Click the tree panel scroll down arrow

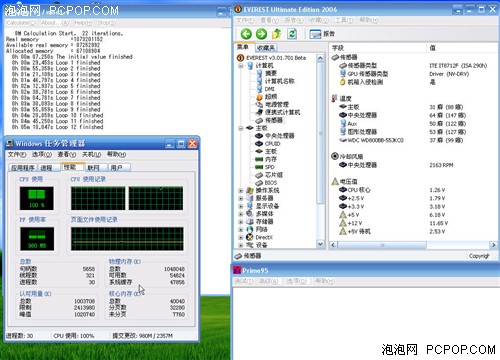click(320, 244)
